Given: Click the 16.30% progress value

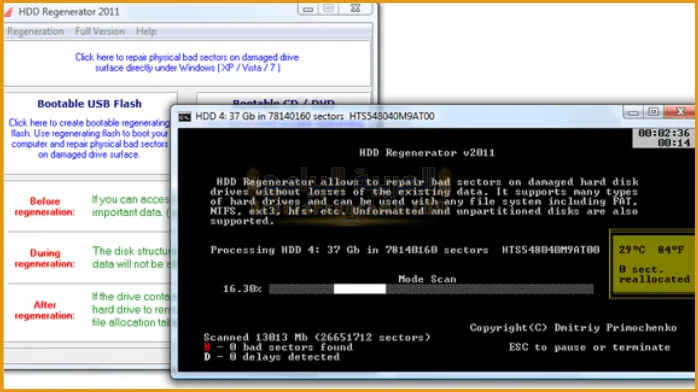Looking at the screenshot, I should pos(242,289).
